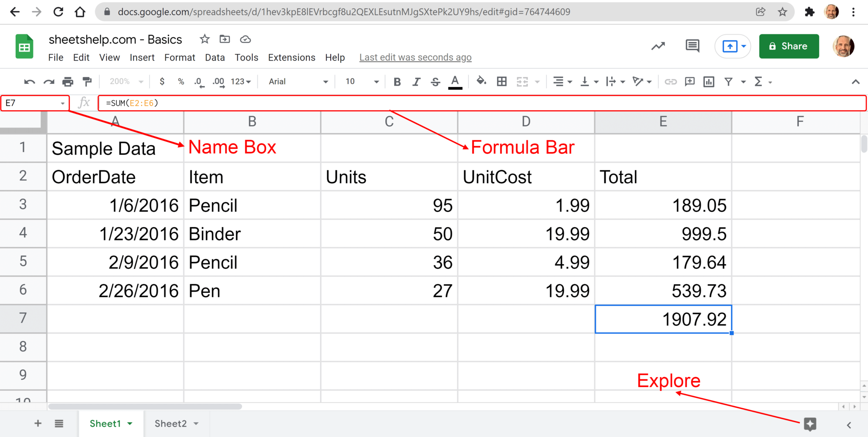Open the font dropdown showing Arial
The image size is (868, 437).
(x=296, y=81)
